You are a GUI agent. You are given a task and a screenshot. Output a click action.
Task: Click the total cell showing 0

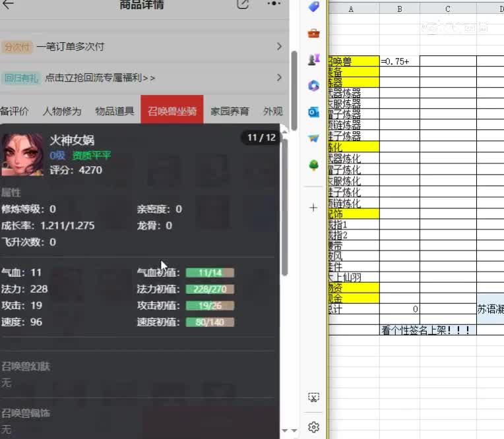coord(400,309)
